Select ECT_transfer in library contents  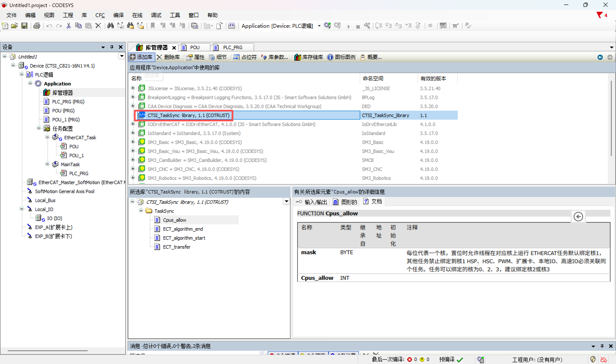[176, 247]
